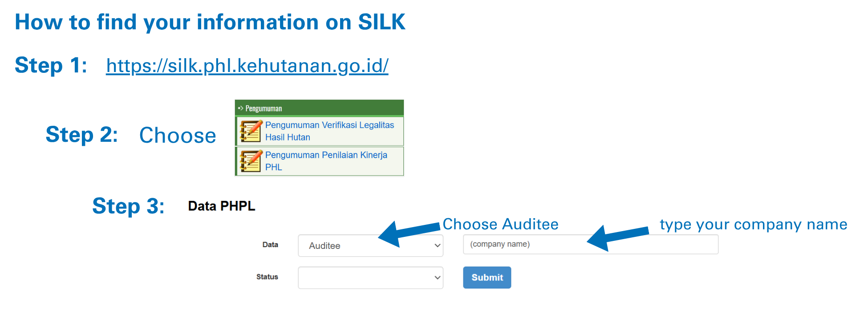This screenshot has height=320, width=868.
Task: Click the "How to find your information" title
Action: pyautogui.click(x=210, y=22)
